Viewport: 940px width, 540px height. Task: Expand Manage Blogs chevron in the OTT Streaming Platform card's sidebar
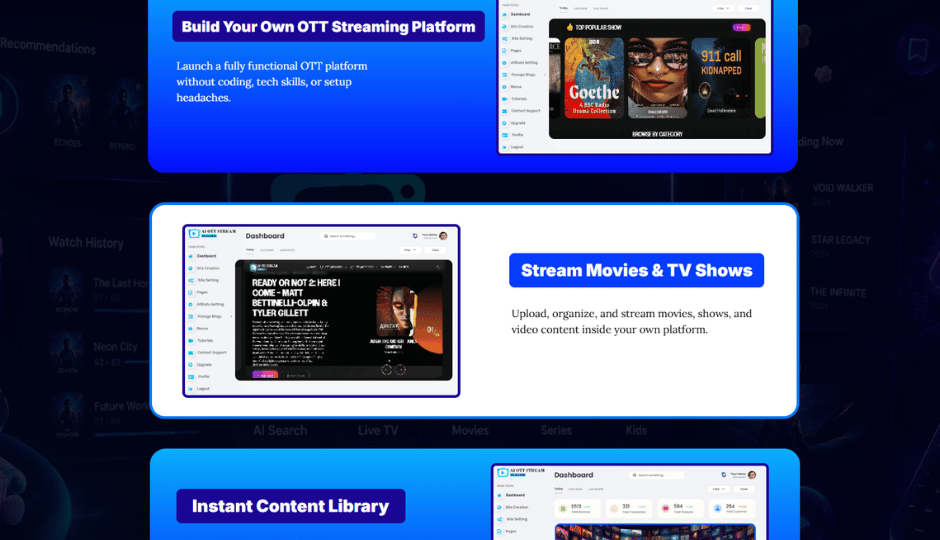(545, 75)
